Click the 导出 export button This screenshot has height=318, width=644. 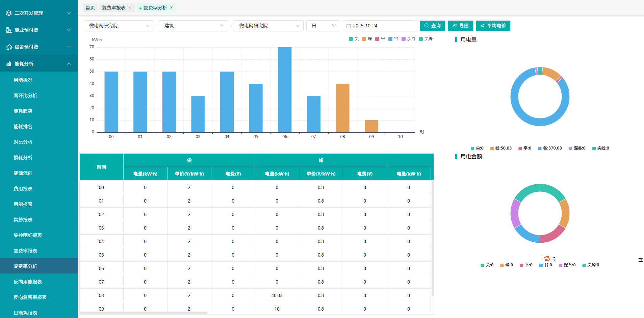pos(460,26)
